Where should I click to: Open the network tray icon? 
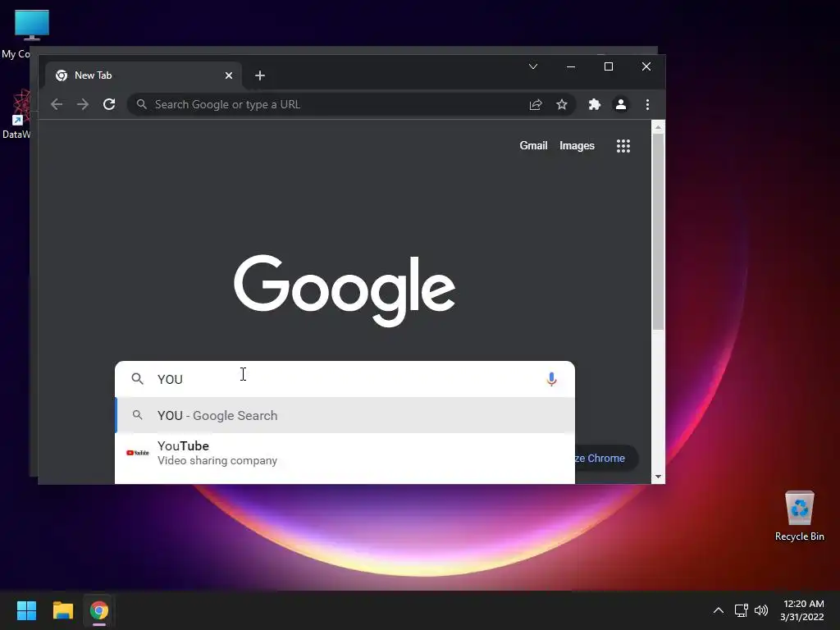(x=741, y=610)
